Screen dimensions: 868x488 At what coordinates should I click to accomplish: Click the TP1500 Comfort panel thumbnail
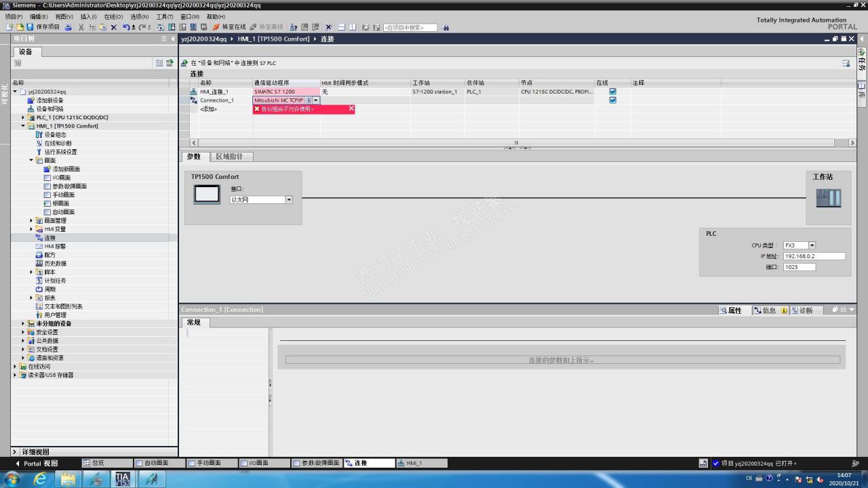tap(207, 195)
